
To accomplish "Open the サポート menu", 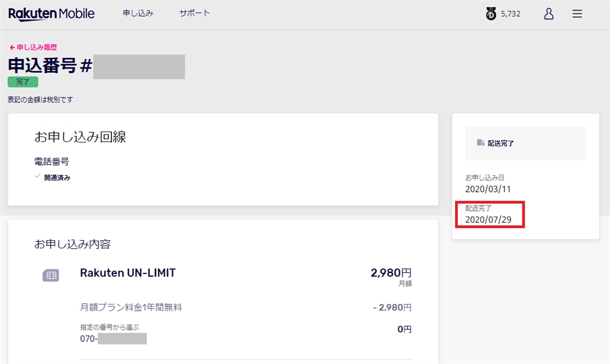I will click(195, 13).
